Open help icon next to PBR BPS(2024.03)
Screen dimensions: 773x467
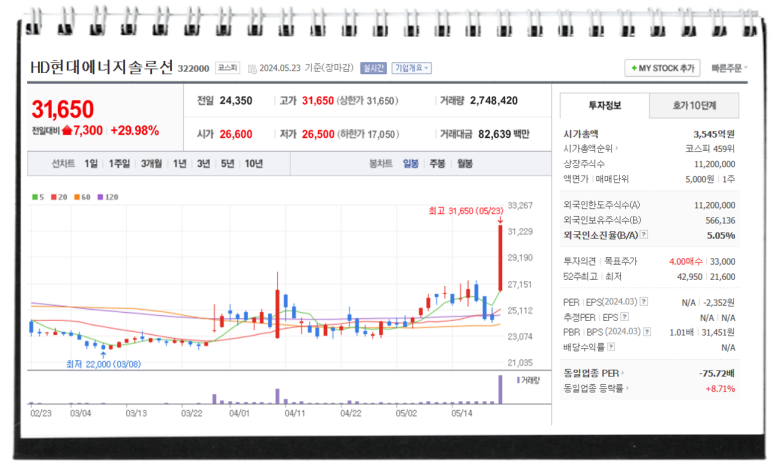tap(647, 332)
